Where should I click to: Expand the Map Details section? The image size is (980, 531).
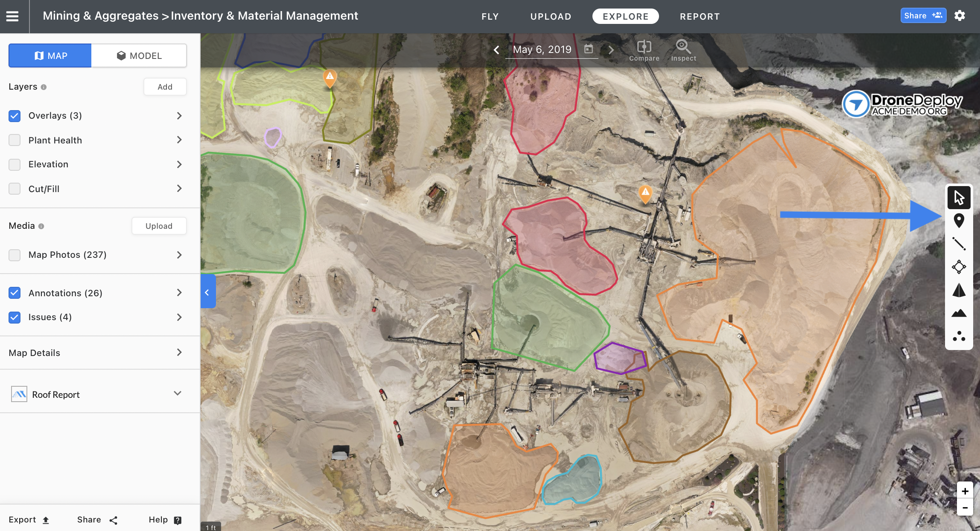(179, 353)
